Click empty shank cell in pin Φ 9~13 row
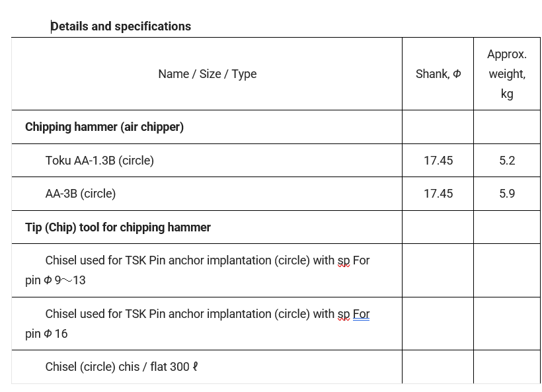 coord(438,270)
